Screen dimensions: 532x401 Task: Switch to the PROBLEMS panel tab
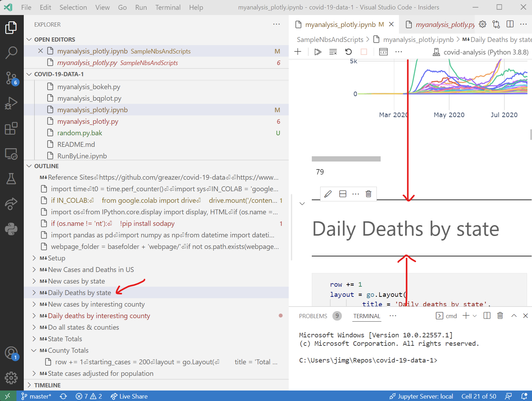click(313, 316)
